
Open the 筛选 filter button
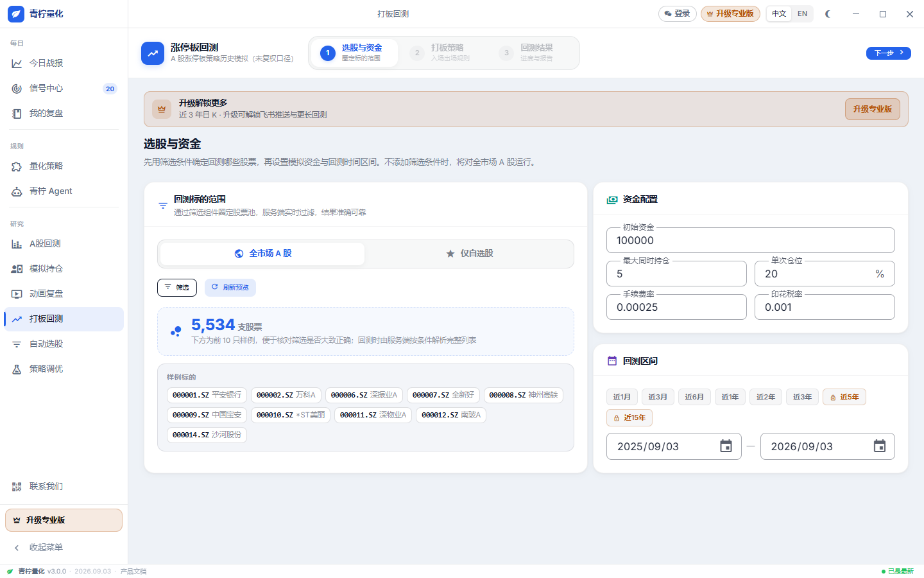click(177, 288)
